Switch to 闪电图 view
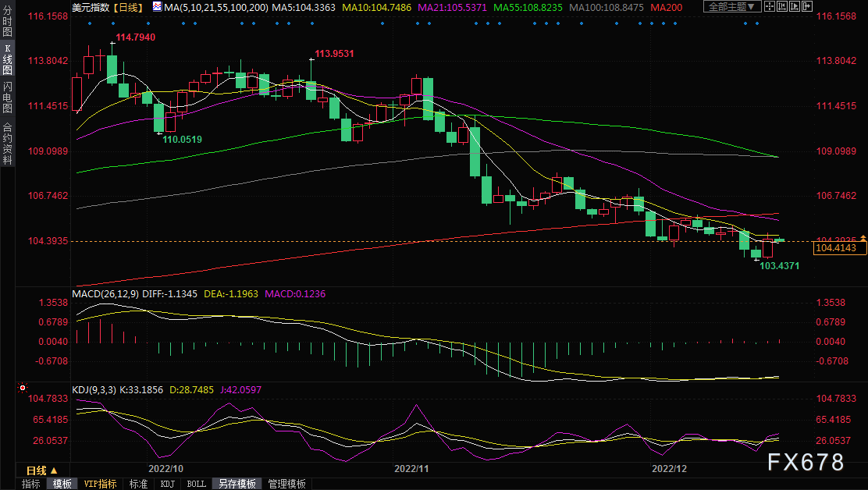This screenshot has height=490, width=868. pyautogui.click(x=7, y=98)
